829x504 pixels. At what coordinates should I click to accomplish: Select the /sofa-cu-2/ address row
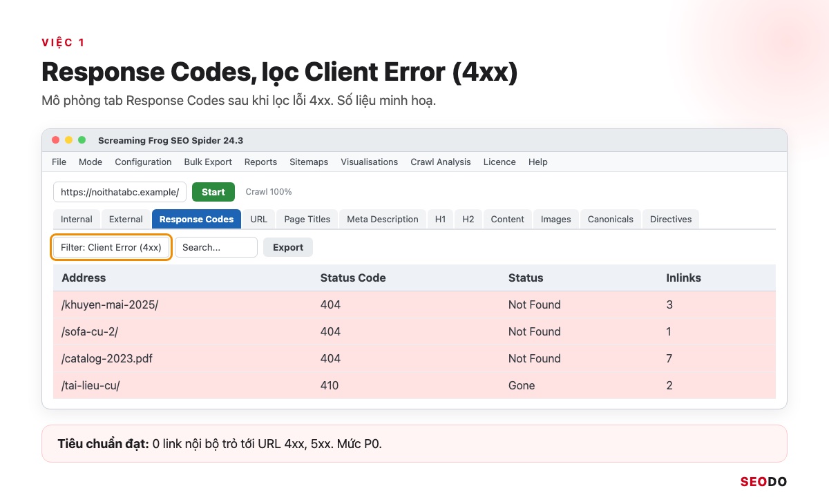point(414,331)
